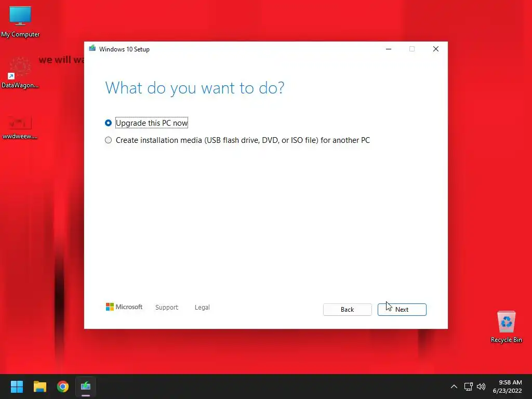Click the Microsoft logo in setup footer
The height and width of the screenshot is (399, 532).
point(124,307)
